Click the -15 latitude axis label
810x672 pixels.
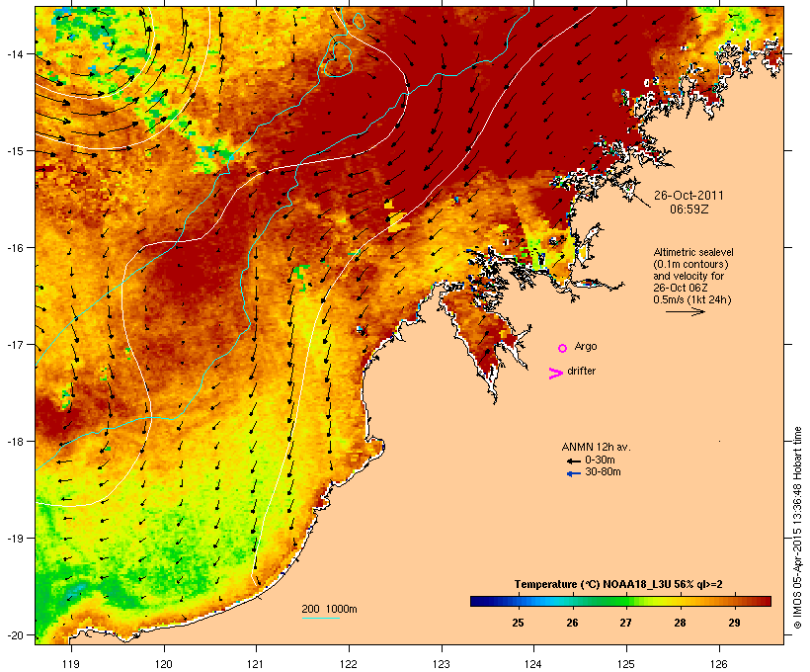[x=15, y=151]
